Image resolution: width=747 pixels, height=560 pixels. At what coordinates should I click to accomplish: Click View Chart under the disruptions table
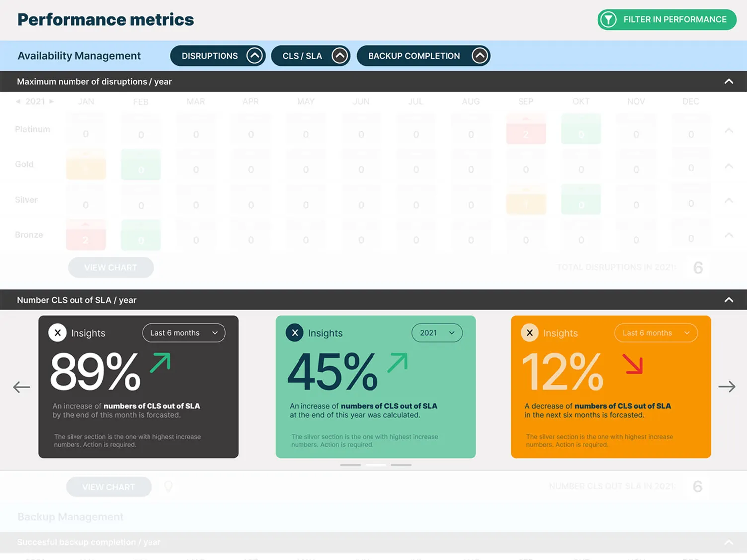(111, 267)
